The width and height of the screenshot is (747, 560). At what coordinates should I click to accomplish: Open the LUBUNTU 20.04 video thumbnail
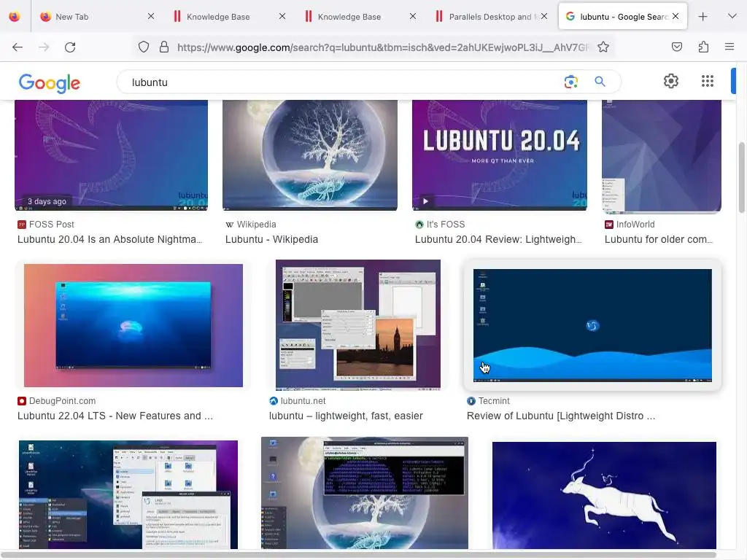[499, 155]
